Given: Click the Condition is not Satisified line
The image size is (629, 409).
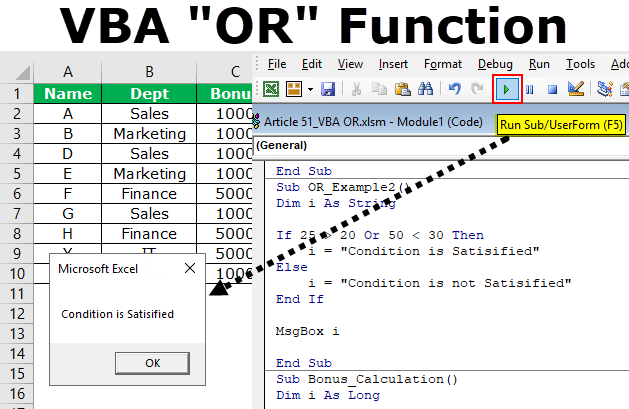Looking at the screenshot, I should (x=440, y=283).
